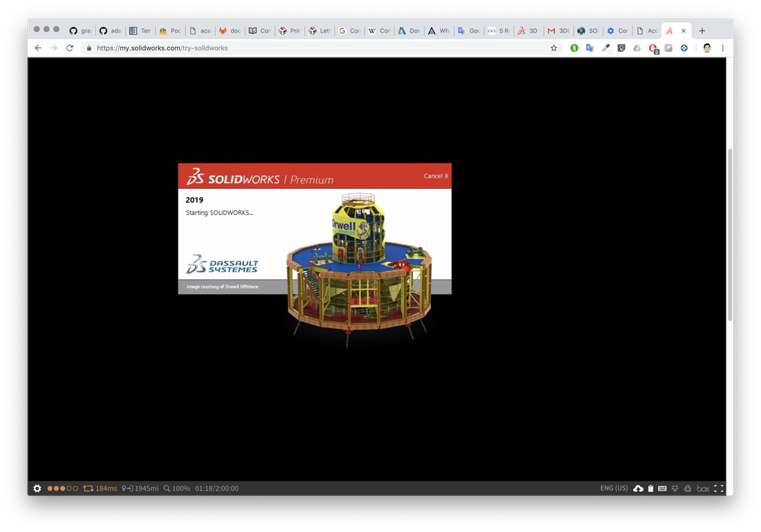Open the blue circular extension icon
The image size is (761, 532).
[684, 48]
